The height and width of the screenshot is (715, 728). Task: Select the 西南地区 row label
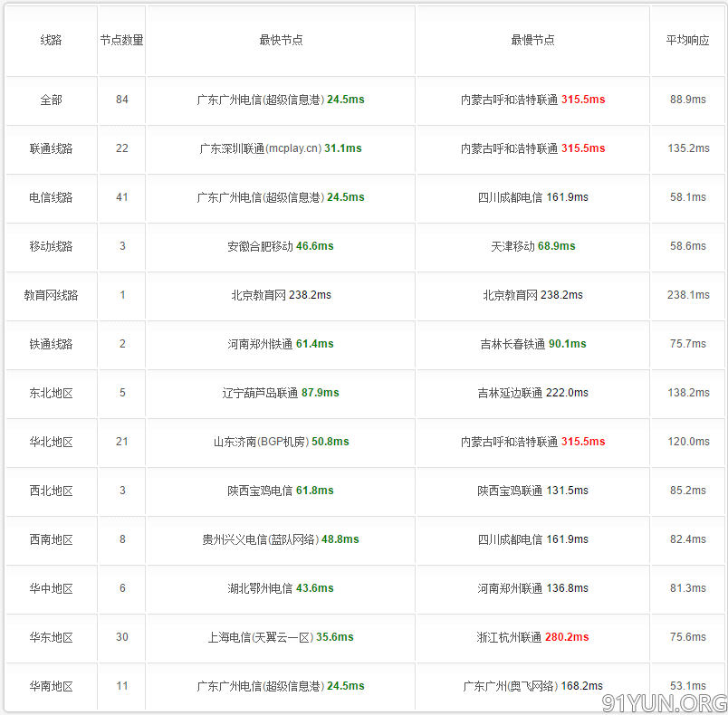pos(51,539)
